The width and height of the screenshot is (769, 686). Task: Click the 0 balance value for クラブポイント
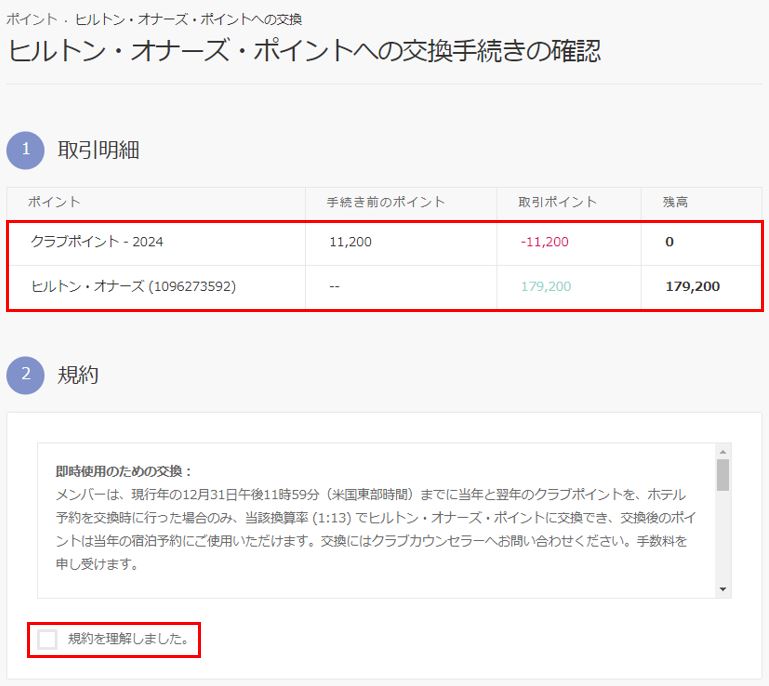point(669,242)
